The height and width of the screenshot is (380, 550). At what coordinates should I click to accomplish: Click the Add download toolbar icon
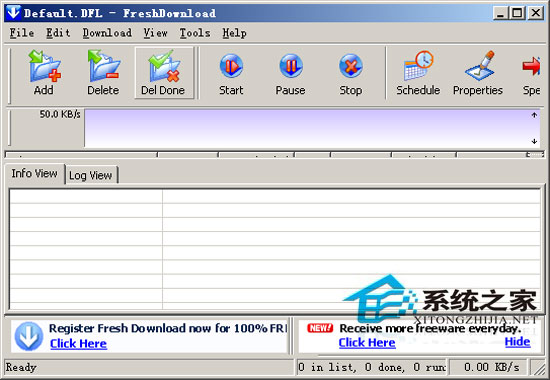point(44,66)
